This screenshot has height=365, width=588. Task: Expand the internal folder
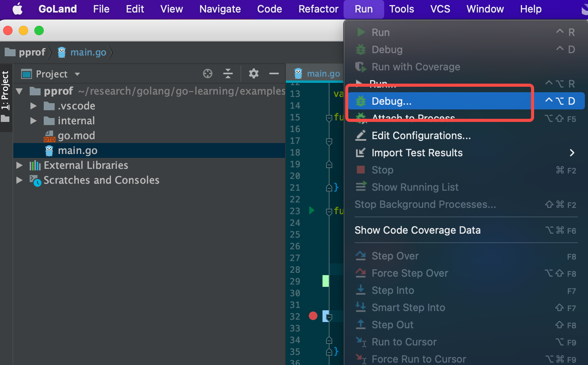tap(33, 120)
